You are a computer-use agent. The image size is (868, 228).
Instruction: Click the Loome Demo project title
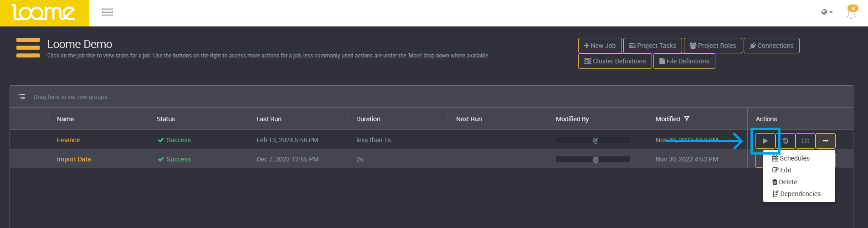tap(80, 44)
